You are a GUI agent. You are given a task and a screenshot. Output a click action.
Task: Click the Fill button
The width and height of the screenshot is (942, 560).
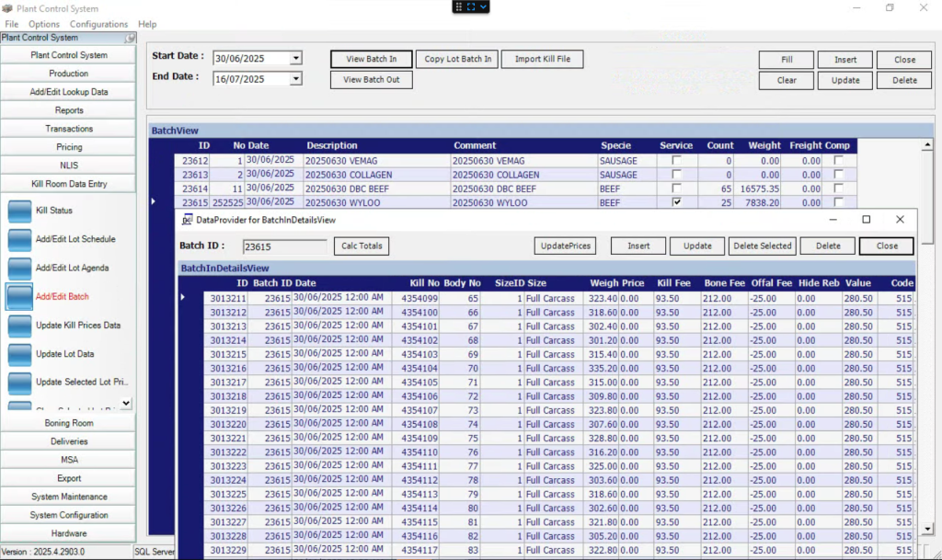[x=787, y=60]
